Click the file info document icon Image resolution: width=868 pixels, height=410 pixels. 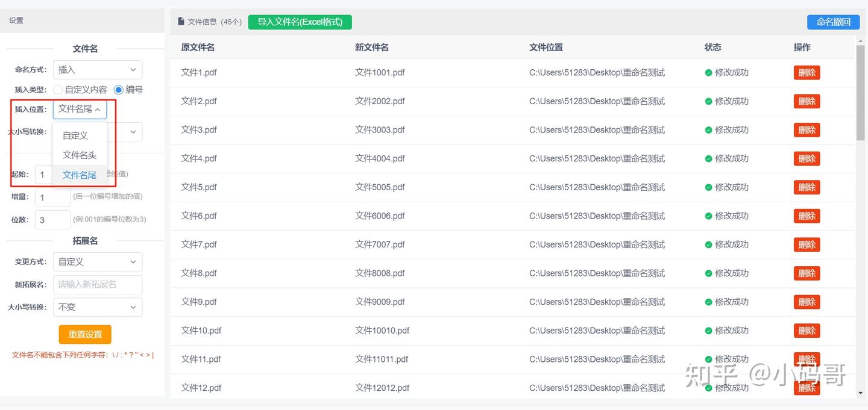(x=181, y=22)
